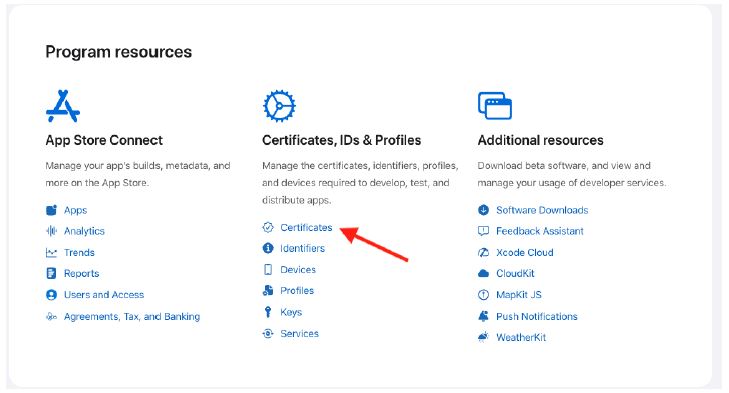
Task: Go to the Trends link
Action: point(79,253)
